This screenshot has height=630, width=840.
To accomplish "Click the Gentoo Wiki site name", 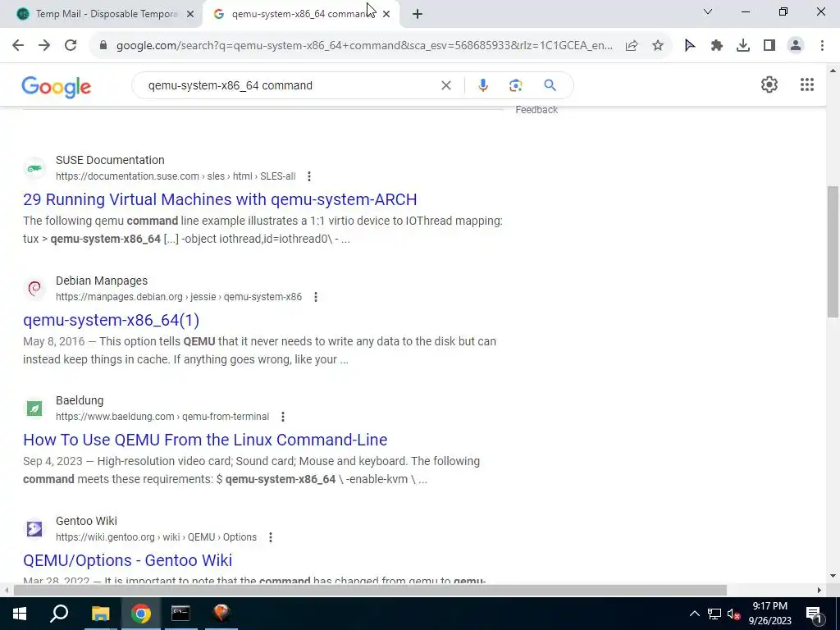I will pyautogui.click(x=86, y=521).
